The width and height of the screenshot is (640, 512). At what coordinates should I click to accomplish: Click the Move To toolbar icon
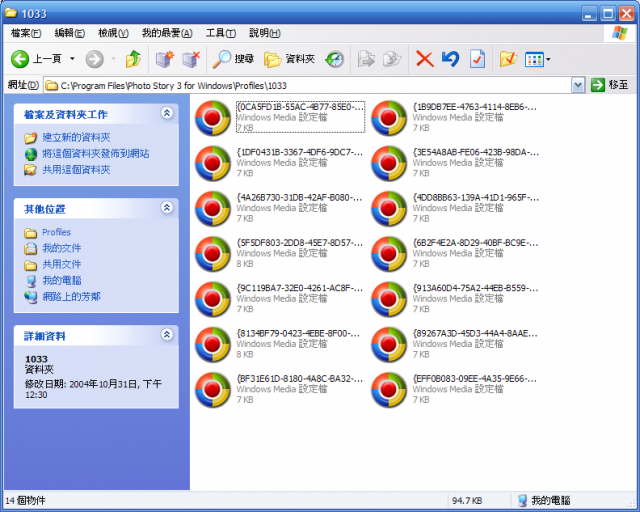[x=366, y=59]
